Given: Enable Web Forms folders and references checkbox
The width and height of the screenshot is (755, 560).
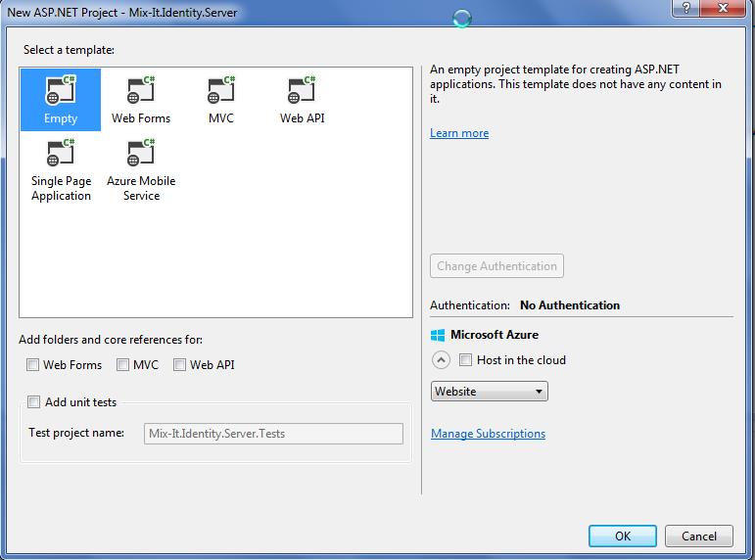Looking at the screenshot, I should pyautogui.click(x=32, y=365).
